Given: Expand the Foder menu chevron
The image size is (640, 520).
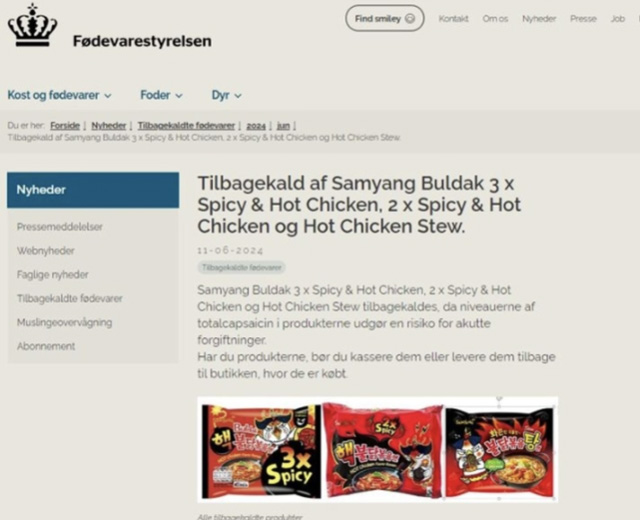Looking at the screenshot, I should pyautogui.click(x=179, y=96).
